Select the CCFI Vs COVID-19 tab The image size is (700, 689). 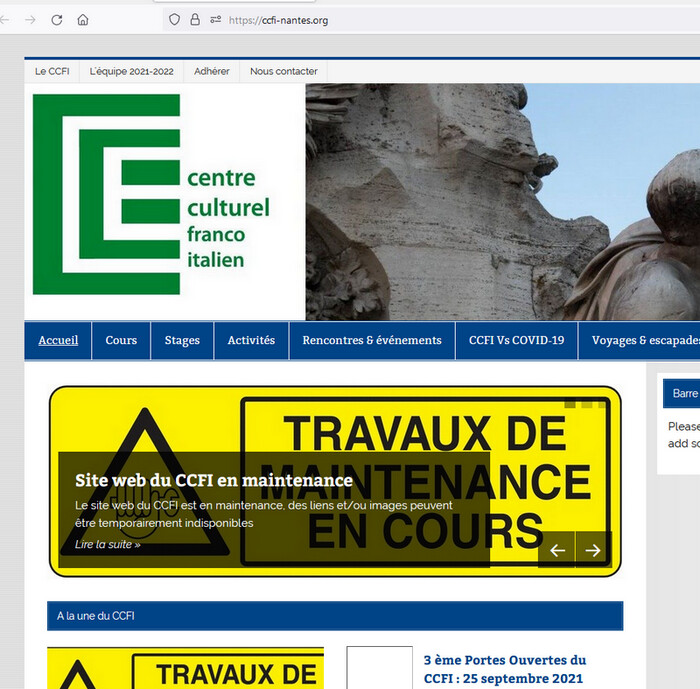click(517, 340)
